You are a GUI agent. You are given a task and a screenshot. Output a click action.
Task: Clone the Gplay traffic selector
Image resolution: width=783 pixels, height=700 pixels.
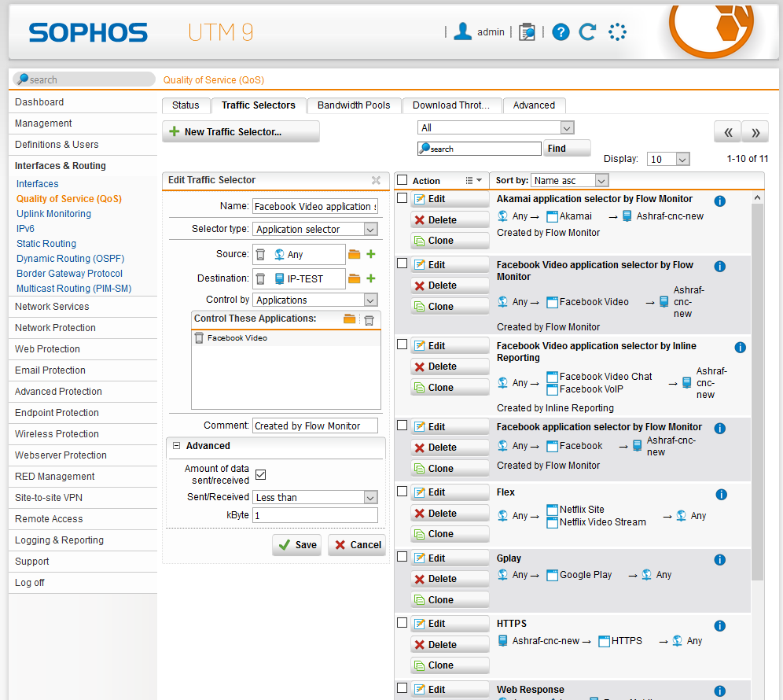(450, 599)
